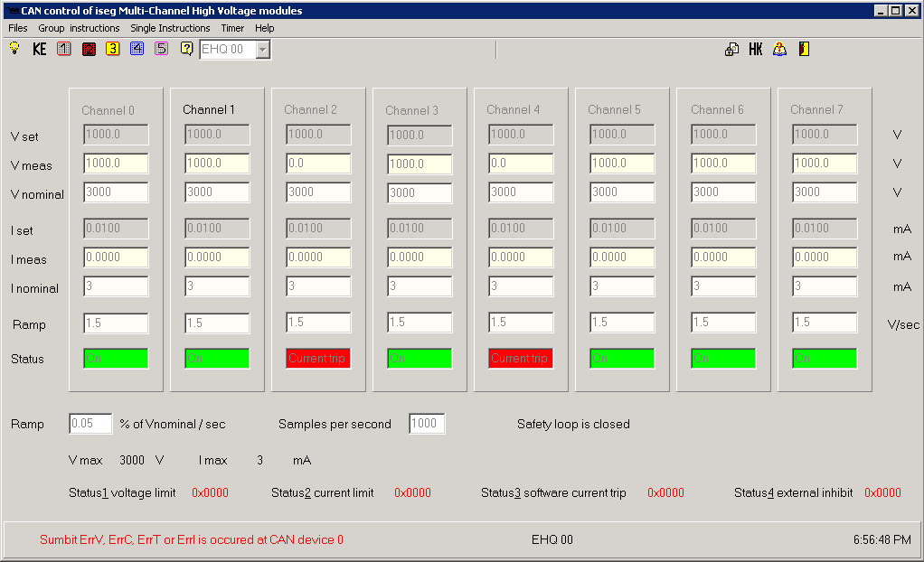Screen dimensions: 924x562
Task: Open the help book icon with question mark
Action: (x=779, y=50)
